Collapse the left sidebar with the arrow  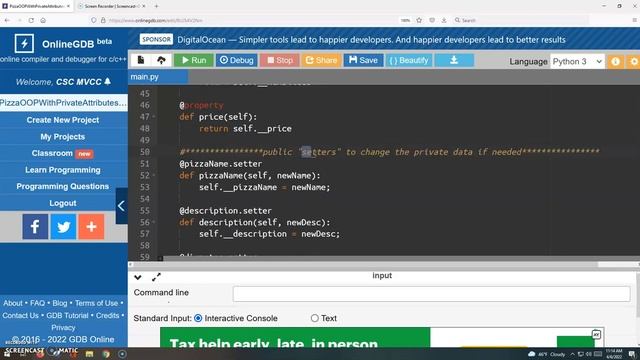pyautogui.click(x=121, y=206)
